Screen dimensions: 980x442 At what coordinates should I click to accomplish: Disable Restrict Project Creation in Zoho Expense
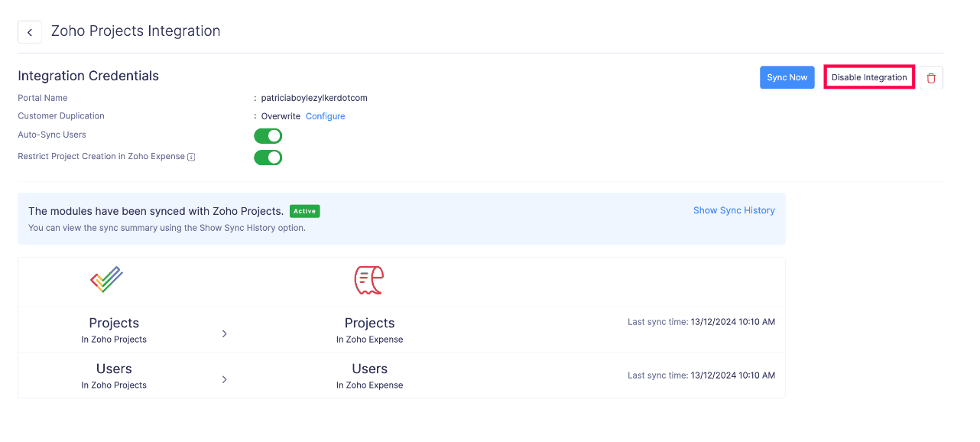point(268,157)
